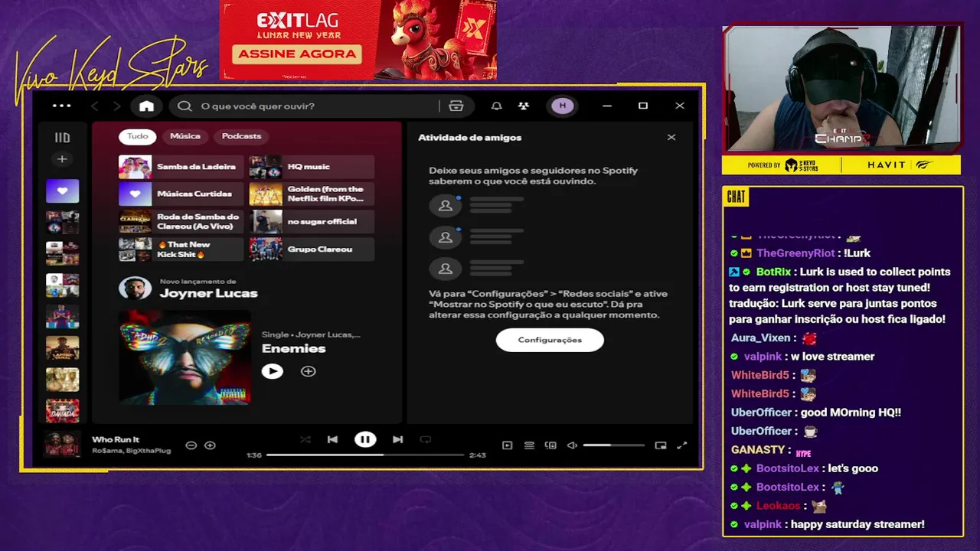Viewport: 980px width, 551px height.
Task: Open Liked Songs from the sidebar heart tile
Action: click(62, 191)
